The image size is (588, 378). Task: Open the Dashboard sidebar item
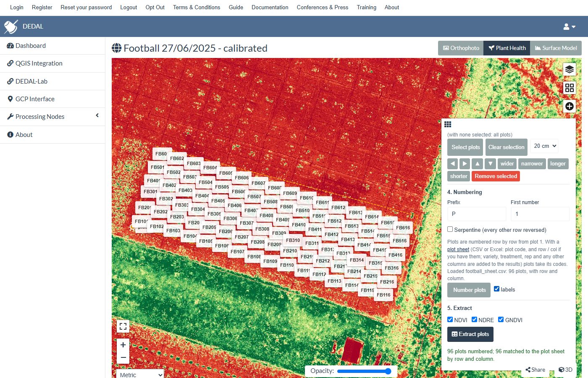click(52, 46)
